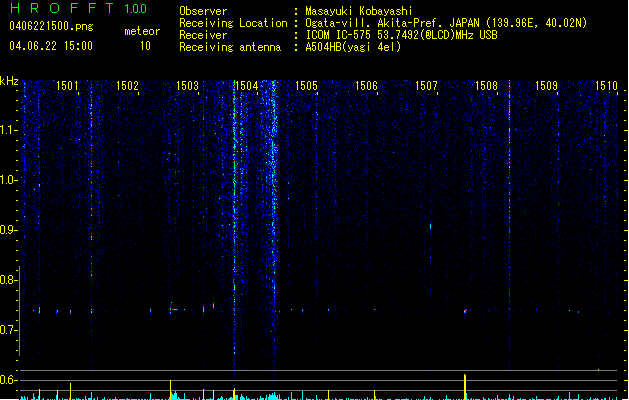629x400 pixels.
Task: Click the red meteor echo near 1508
Action: tap(465, 311)
